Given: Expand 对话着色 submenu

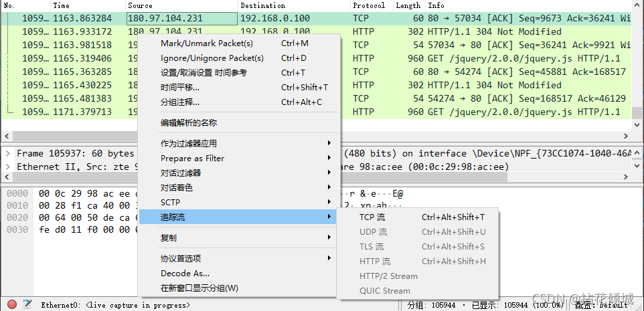Looking at the screenshot, I should click(x=239, y=187).
